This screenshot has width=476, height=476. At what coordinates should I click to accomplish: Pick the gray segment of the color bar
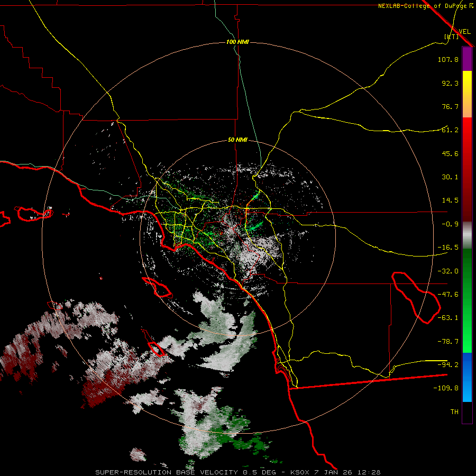tap(467, 235)
